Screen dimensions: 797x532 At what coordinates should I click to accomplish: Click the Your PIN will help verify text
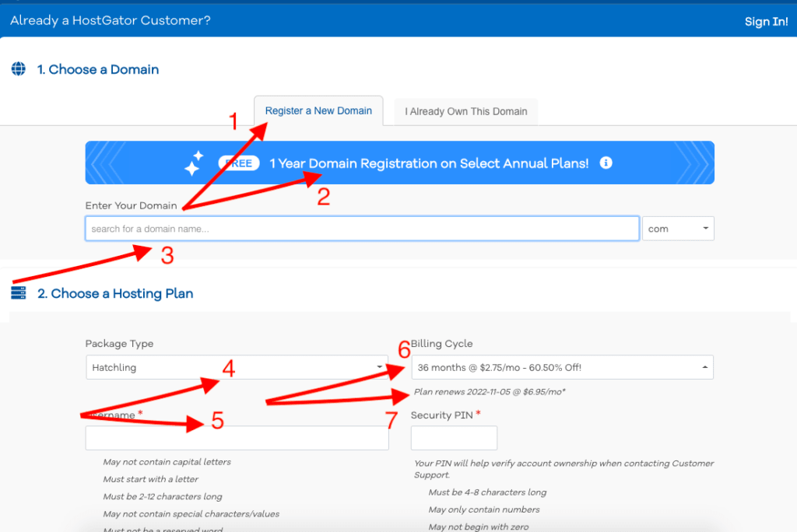pyautogui.click(x=564, y=469)
